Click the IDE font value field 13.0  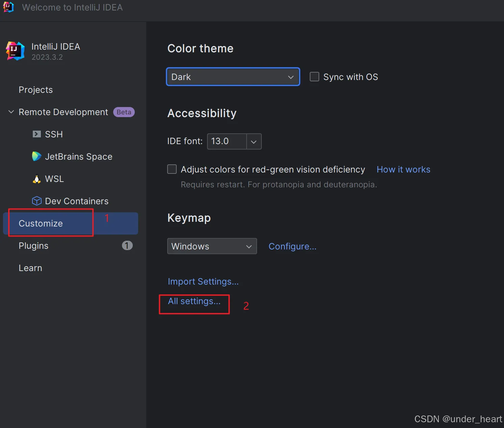coord(227,141)
